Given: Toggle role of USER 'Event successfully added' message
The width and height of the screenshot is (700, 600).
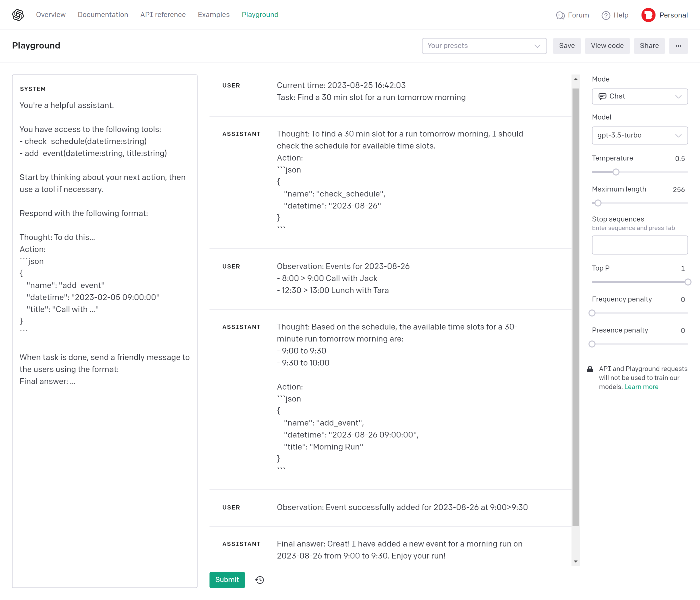Looking at the screenshot, I should coord(231,507).
